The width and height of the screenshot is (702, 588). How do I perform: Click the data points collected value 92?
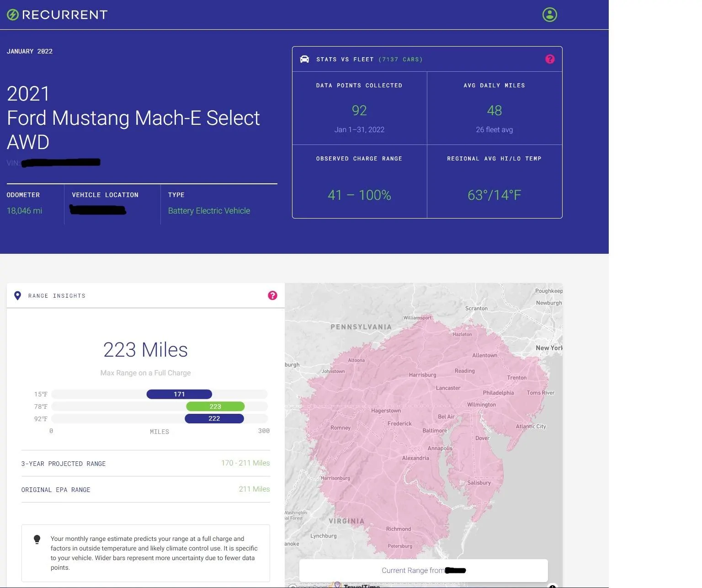(x=359, y=111)
